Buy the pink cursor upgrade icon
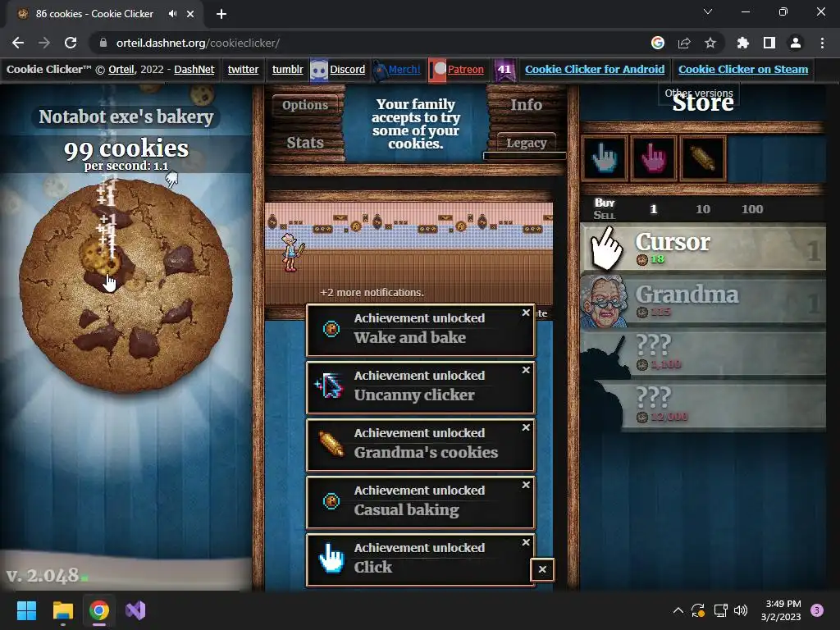This screenshot has width=840, height=630. click(x=654, y=158)
